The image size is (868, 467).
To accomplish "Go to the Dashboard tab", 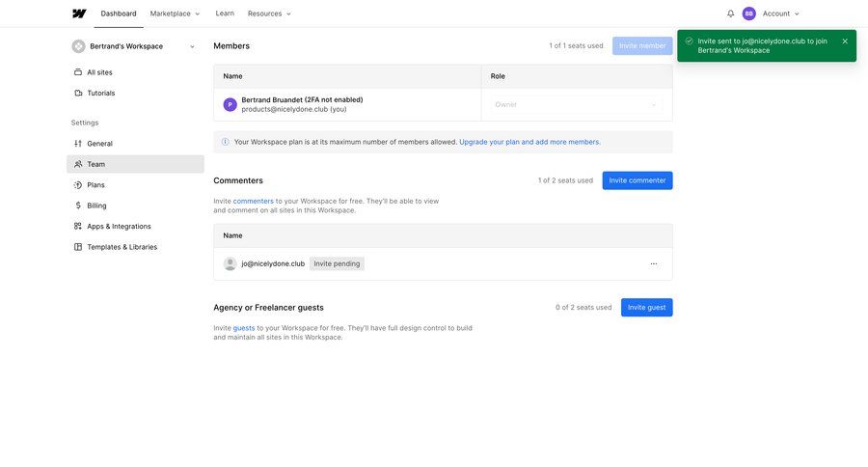I will (119, 14).
